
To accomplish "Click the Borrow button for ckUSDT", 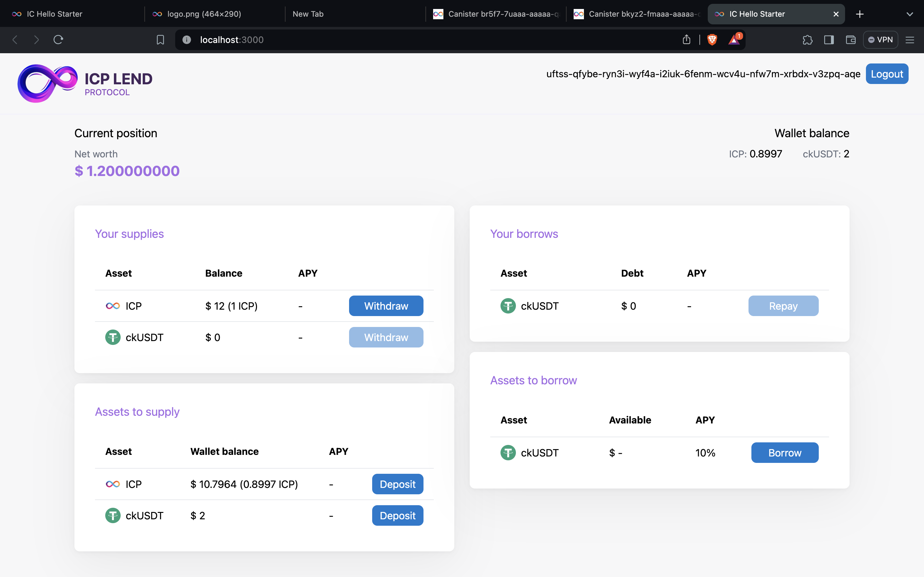I will click(x=784, y=453).
